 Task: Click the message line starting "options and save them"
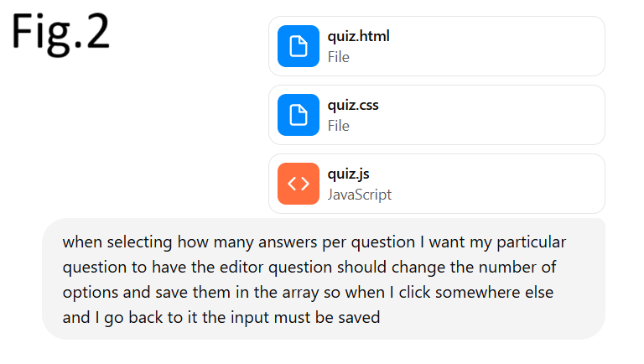(x=308, y=294)
